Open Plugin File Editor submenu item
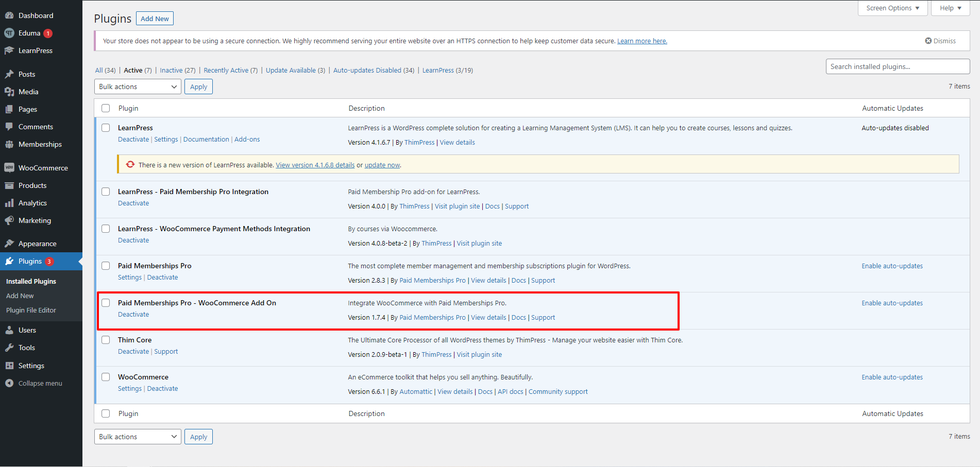This screenshot has height=467, width=980. [31, 310]
